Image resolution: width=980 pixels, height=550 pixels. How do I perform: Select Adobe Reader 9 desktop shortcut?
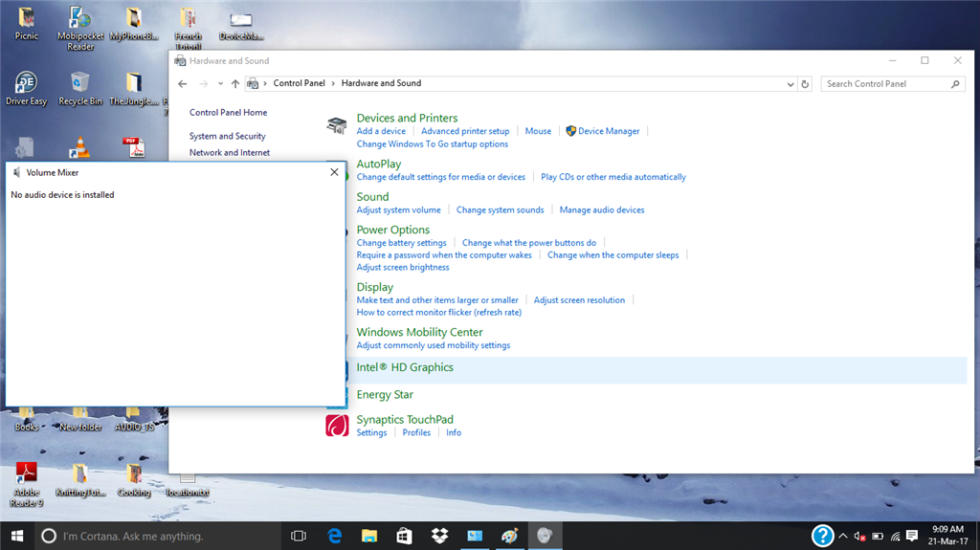pyautogui.click(x=26, y=484)
